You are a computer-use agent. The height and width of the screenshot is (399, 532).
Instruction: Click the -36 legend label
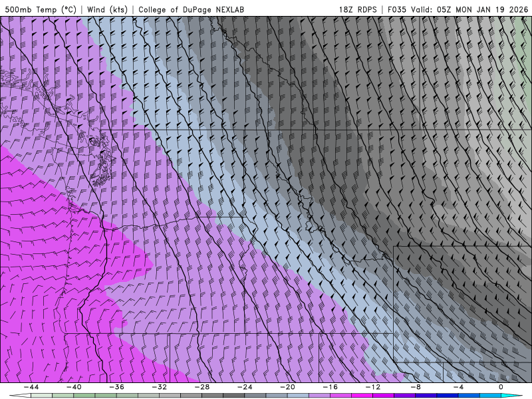pos(117,387)
